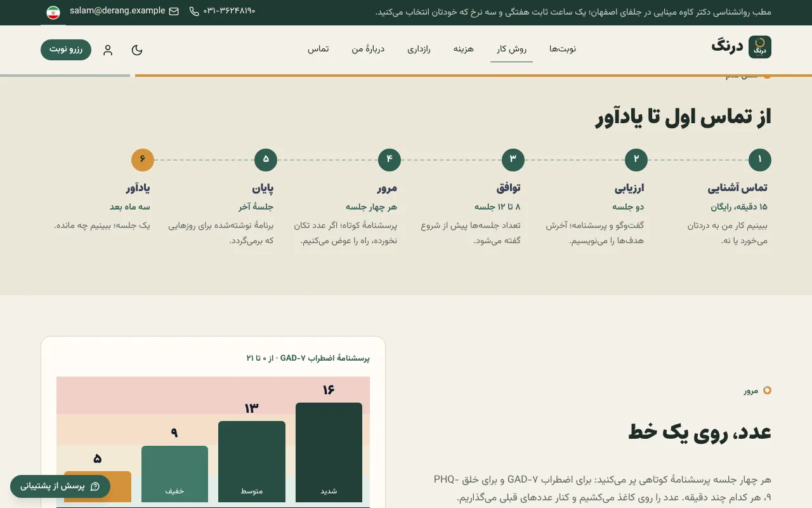Select the توافق step title

pos(509,188)
